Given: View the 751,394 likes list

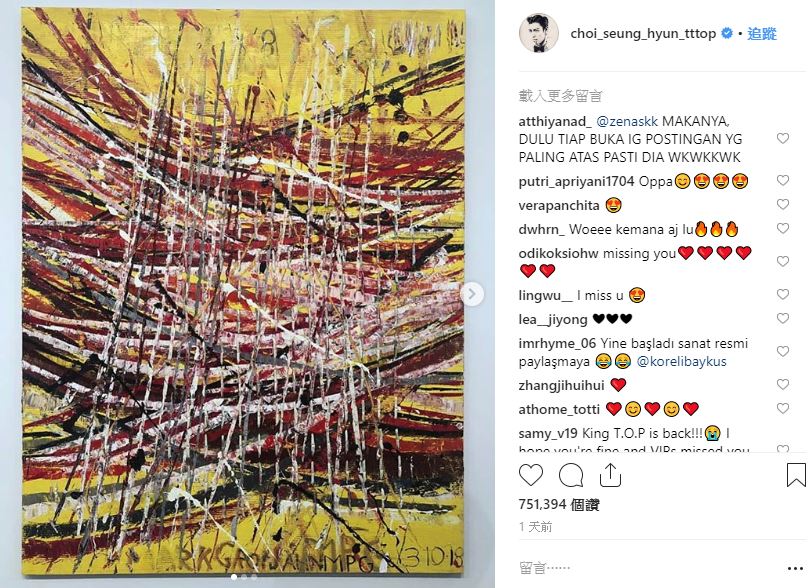Looking at the screenshot, I should 559,505.
